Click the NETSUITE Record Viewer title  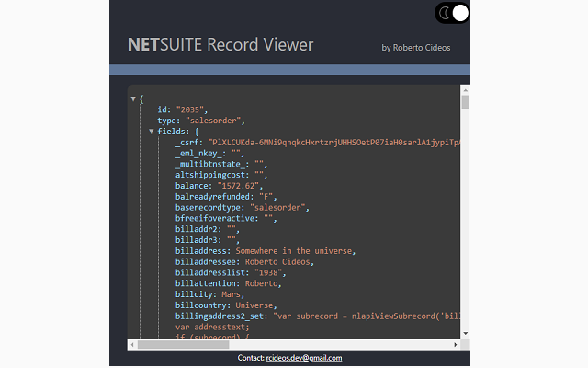pyautogui.click(x=220, y=45)
